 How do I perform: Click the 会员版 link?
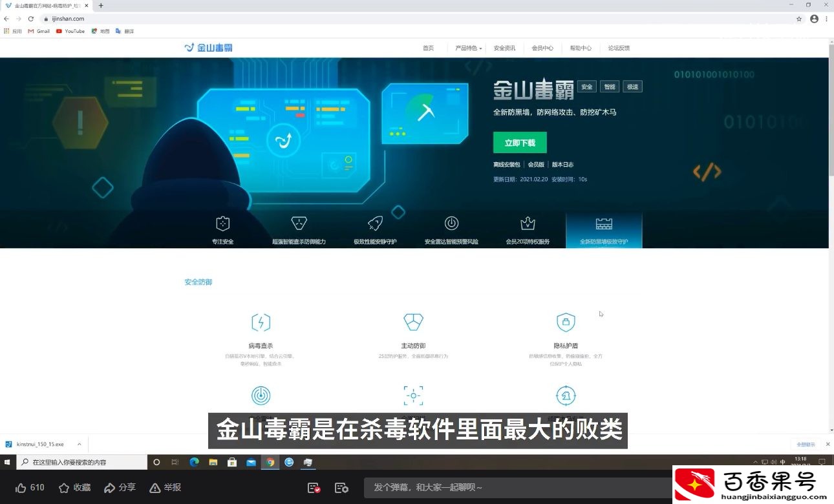pyautogui.click(x=536, y=165)
